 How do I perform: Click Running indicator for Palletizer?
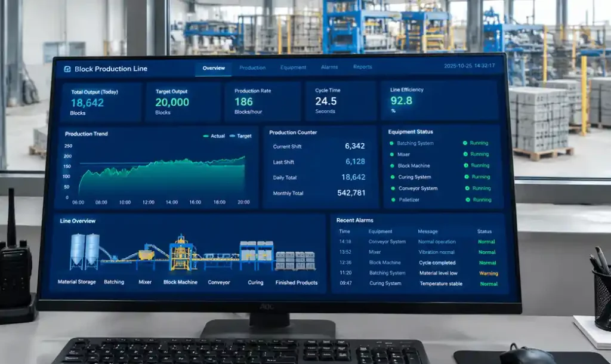tap(478, 199)
